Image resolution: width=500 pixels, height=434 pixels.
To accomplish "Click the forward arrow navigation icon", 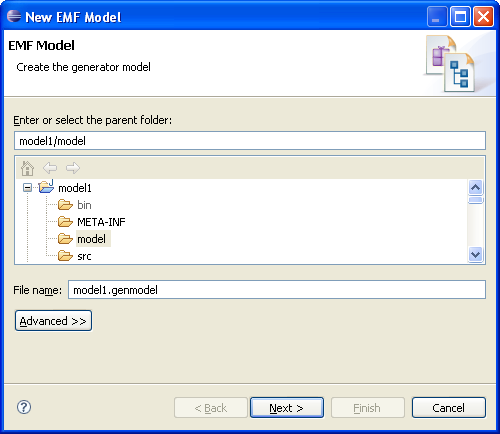I will pos(73,168).
